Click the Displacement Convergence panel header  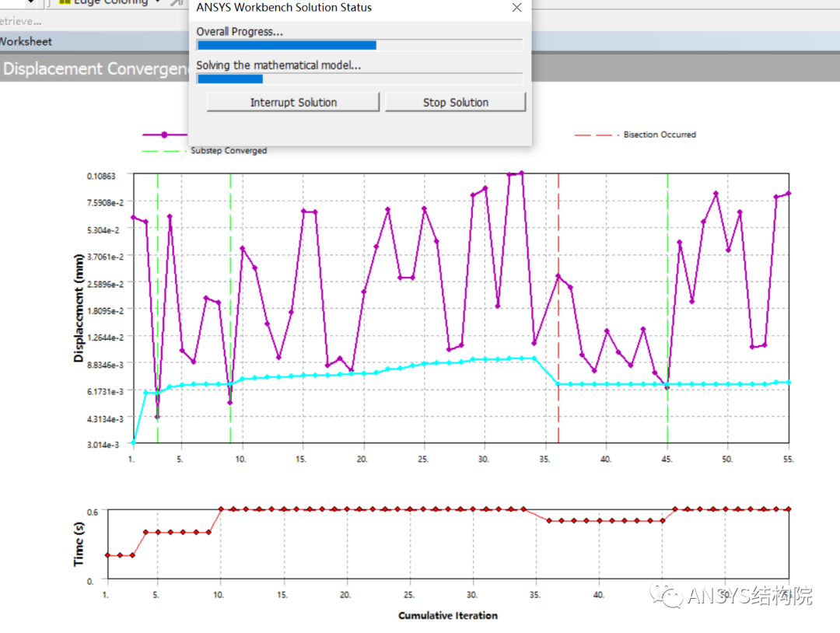[x=96, y=68]
